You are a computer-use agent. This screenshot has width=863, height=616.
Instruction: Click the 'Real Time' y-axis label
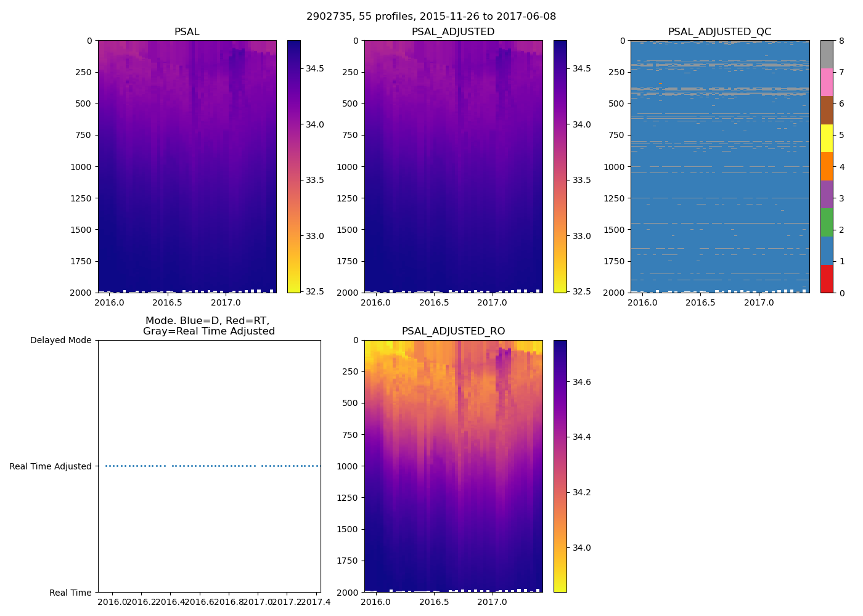(70, 593)
